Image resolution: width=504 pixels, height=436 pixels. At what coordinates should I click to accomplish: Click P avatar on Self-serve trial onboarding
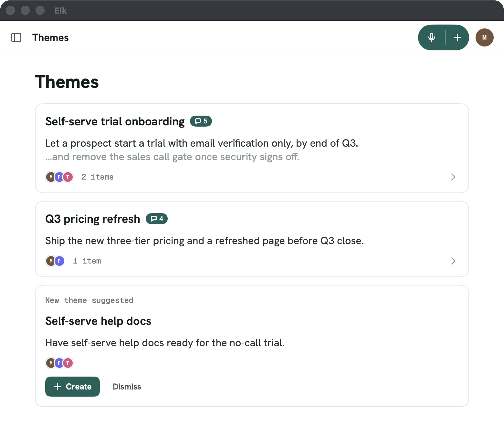[x=59, y=177]
